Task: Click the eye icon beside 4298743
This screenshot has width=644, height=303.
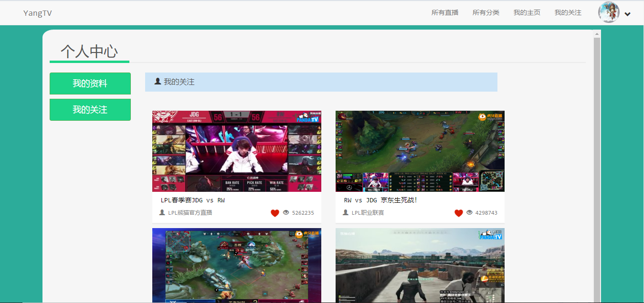Action: 469,212
